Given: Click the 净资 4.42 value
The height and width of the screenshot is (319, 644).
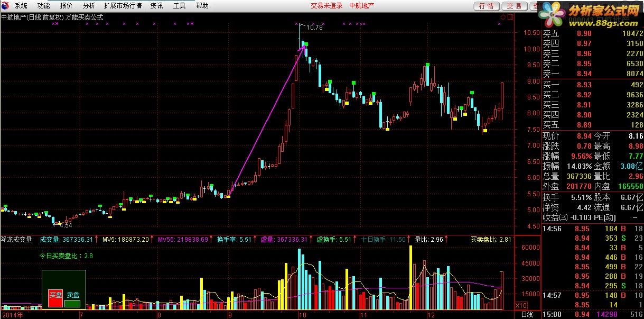Looking at the screenshot, I should [584, 207].
